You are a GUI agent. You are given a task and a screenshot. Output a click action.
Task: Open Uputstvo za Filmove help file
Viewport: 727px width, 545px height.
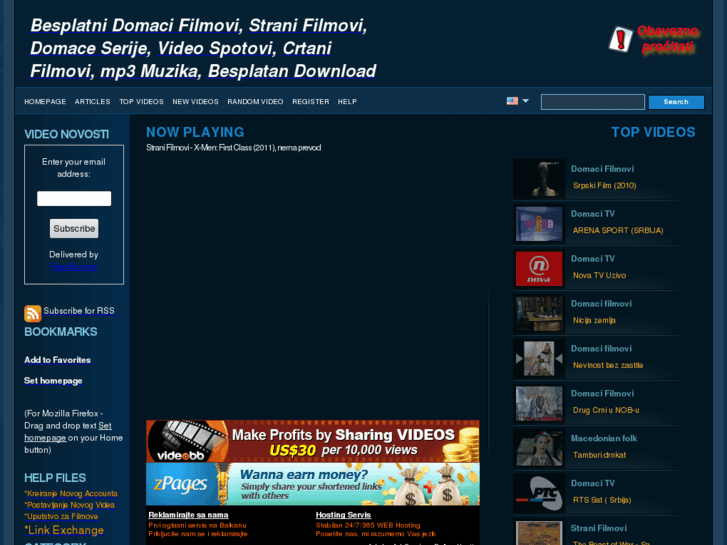pos(61,516)
